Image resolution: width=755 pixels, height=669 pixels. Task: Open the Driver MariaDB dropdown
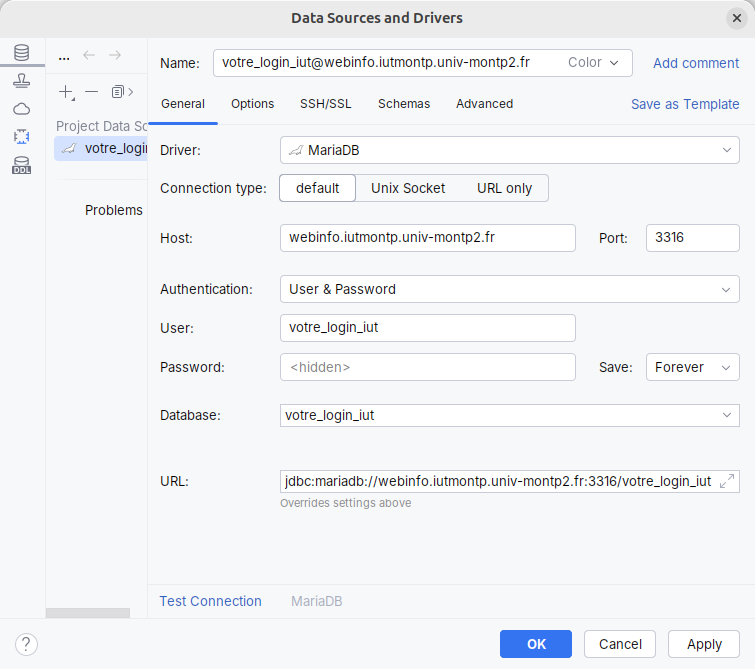[509, 150]
